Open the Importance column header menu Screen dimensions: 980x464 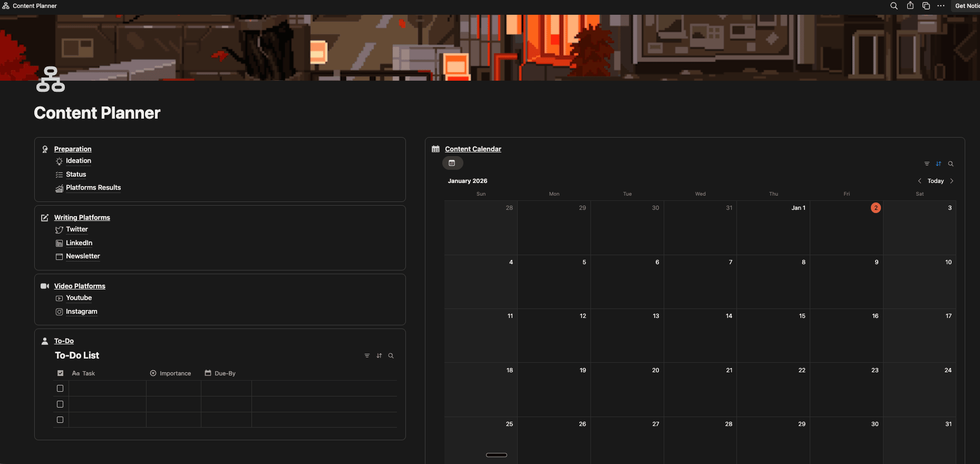pos(171,373)
